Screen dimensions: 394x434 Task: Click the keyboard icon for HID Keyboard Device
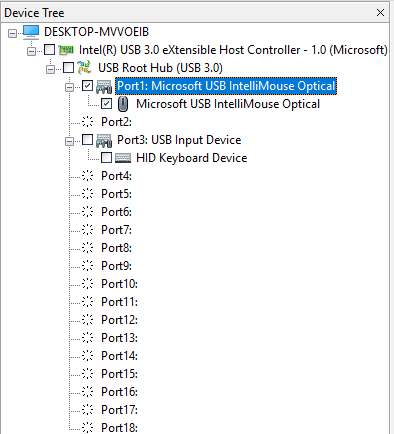(x=123, y=158)
